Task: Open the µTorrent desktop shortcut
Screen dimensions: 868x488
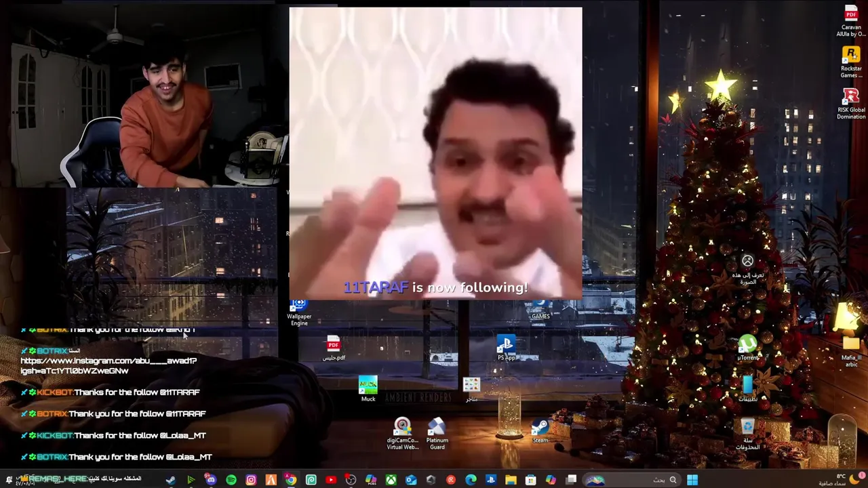Action: click(747, 348)
